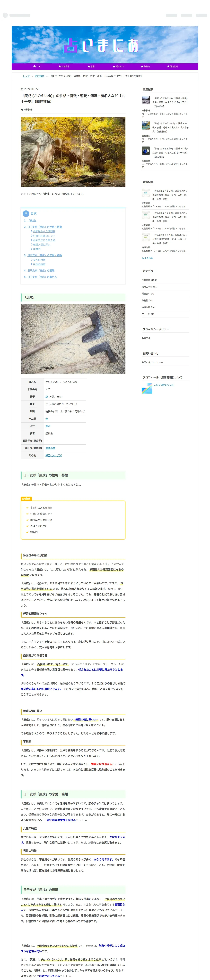This screenshot has height=980, width=210.
Task: Open the このブログについて link
Action: click(x=164, y=385)
